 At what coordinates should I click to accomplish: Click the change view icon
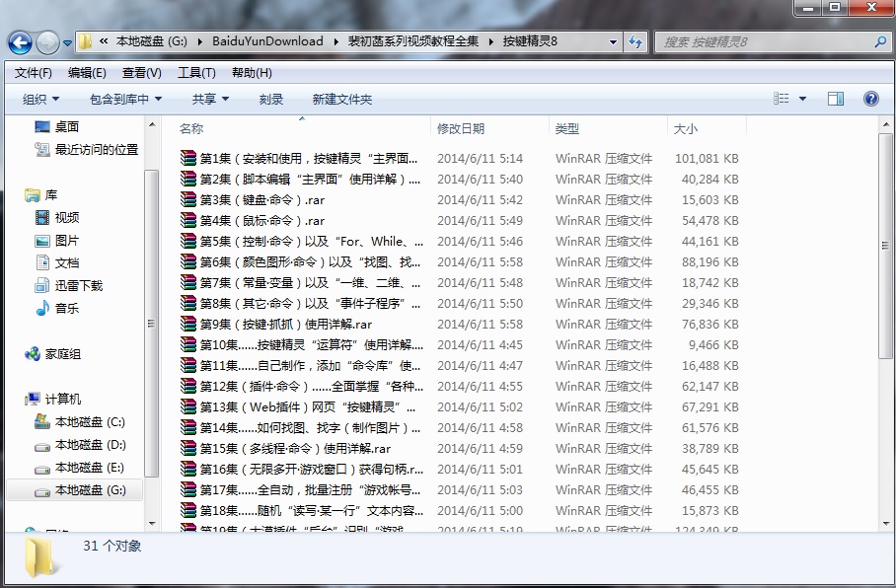click(x=782, y=99)
